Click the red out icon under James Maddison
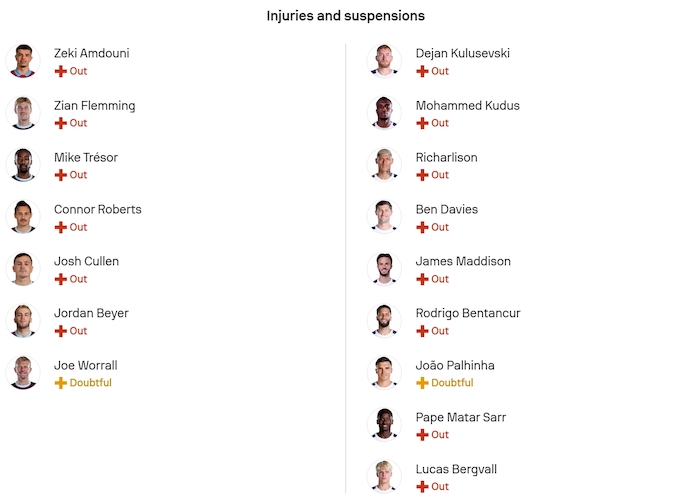This screenshot has width=690, height=499. [422, 279]
